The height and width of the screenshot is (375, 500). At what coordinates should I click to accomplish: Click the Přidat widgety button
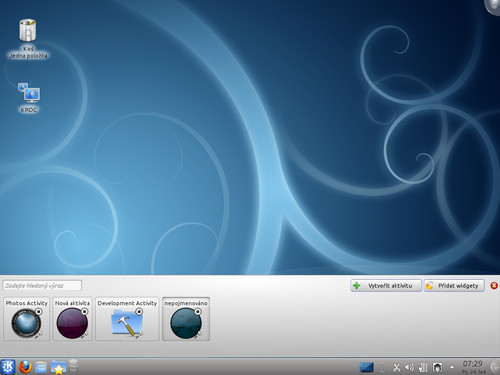(454, 286)
